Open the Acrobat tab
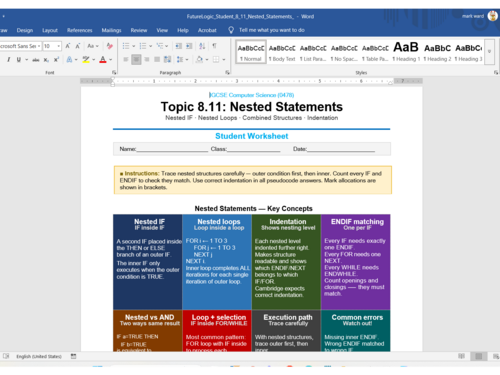This screenshot has height=375, width=500. click(207, 30)
